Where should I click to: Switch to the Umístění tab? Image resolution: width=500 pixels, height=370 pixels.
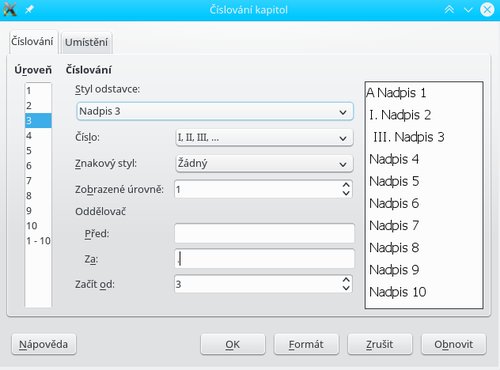(87, 42)
